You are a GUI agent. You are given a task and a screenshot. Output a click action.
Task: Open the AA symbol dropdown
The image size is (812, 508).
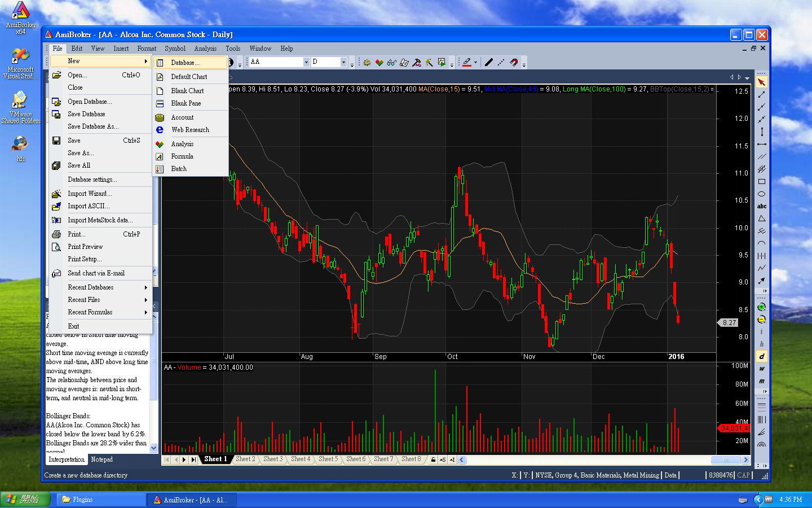click(x=306, y=62)
